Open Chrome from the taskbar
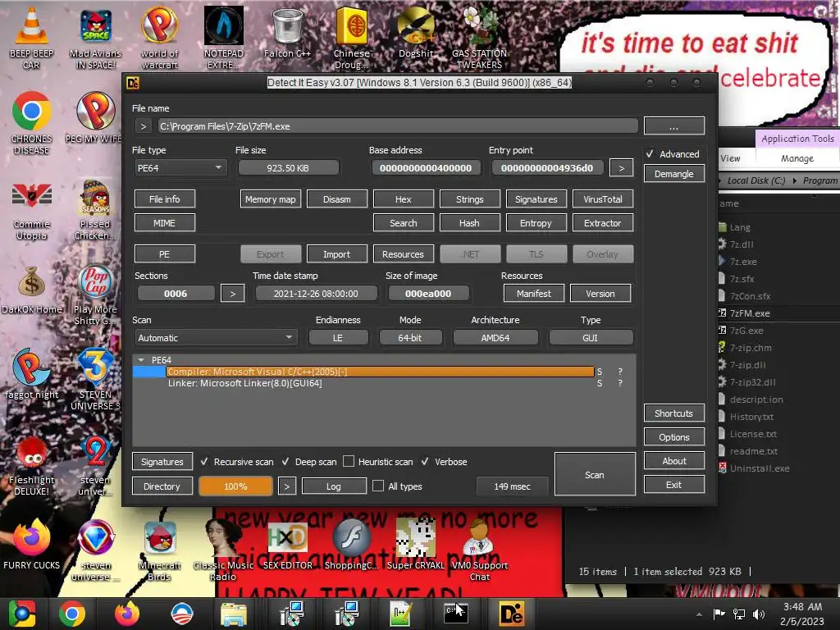Image resolution: width=840 pixels, height=630 pixels. point(72,614)
